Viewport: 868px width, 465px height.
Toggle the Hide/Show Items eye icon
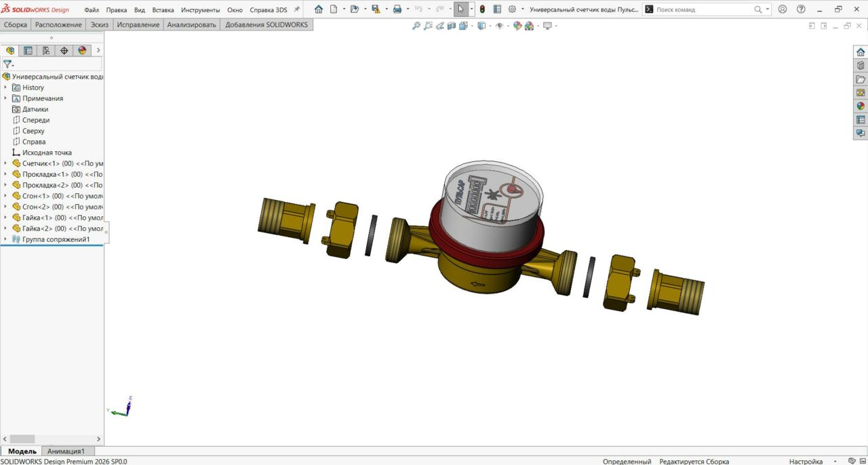pyautogui.click(x=500, y=26)
